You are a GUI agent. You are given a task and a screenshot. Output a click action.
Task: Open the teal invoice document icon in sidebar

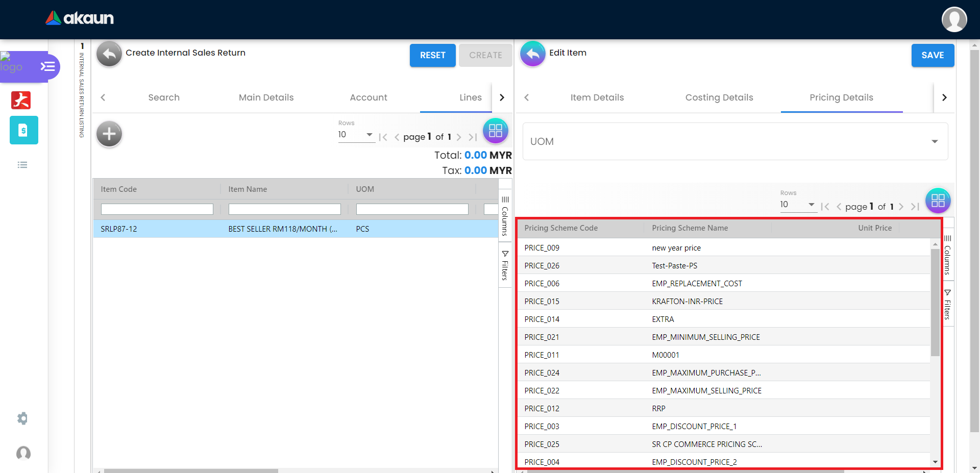tap(23, 130)
